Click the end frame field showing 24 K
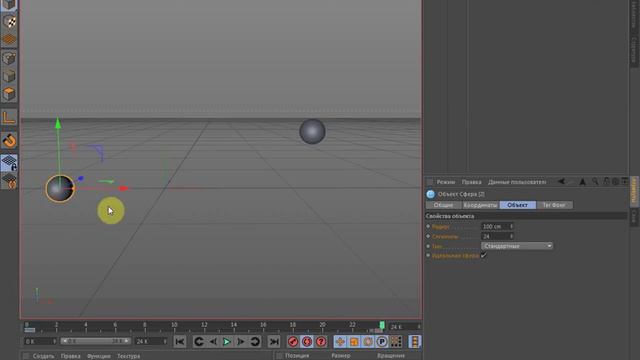 pos(151,341)
